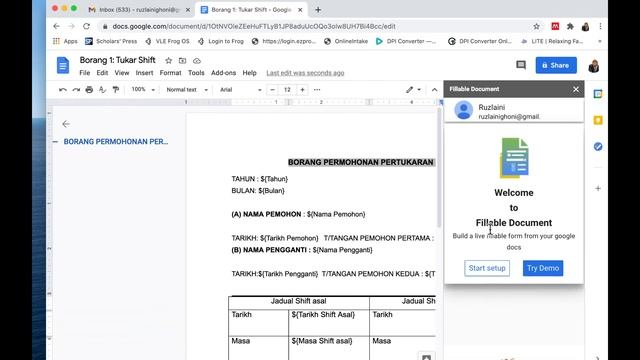Open the More toolbar options ellipsis
The image size is (640, 360).
[317, 90]
